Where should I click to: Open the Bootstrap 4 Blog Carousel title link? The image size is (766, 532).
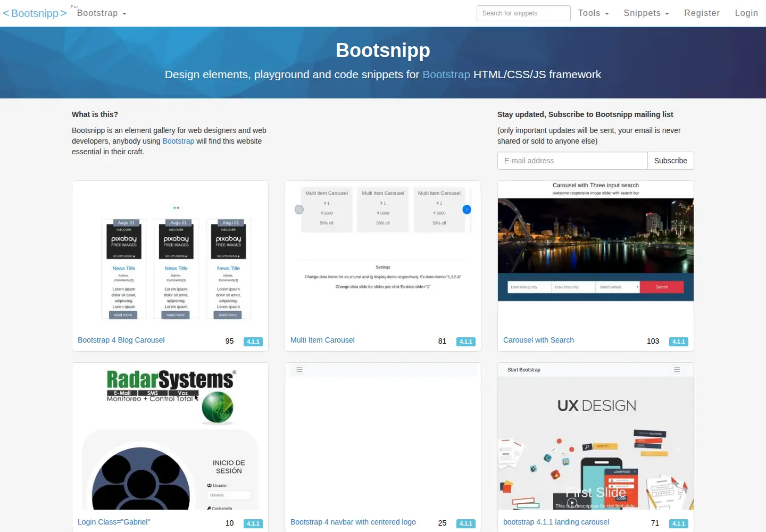[x=121, y=340]
